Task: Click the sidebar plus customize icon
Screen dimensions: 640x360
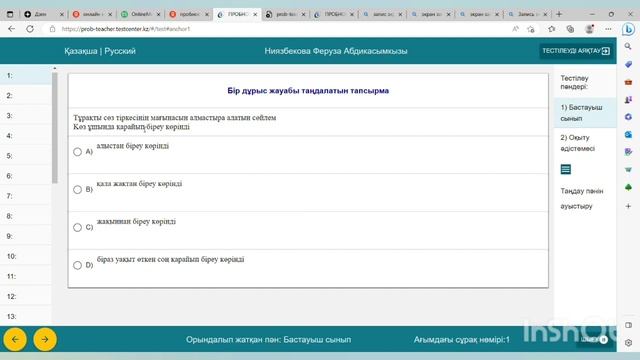Action: point(628,206)
